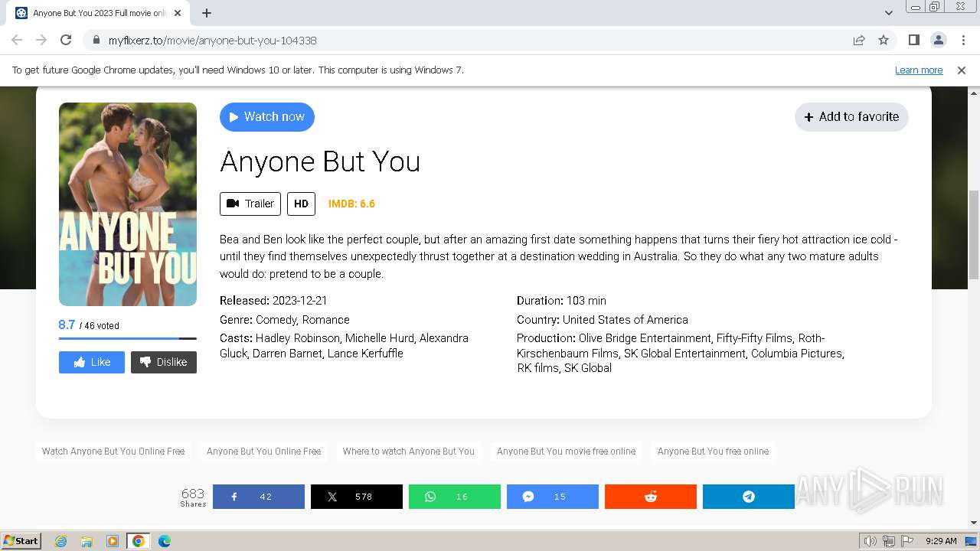Viewport: 980px width, 551px height.
Task: Open tag Anyone But You Online Free
Action: [263, 451]
